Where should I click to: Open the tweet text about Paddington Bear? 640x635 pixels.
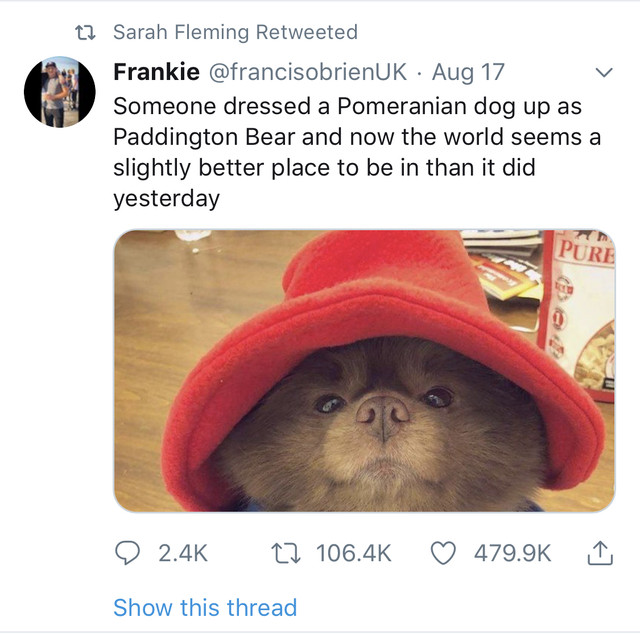click(357, 152)
